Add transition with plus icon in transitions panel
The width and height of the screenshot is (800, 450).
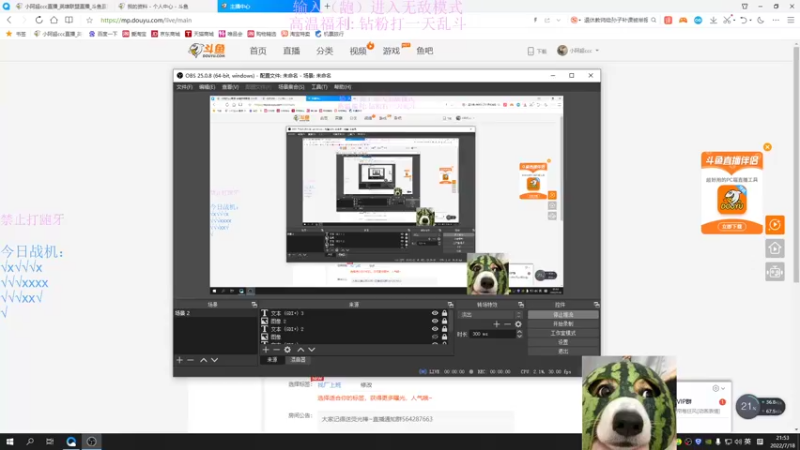[496, 324]
